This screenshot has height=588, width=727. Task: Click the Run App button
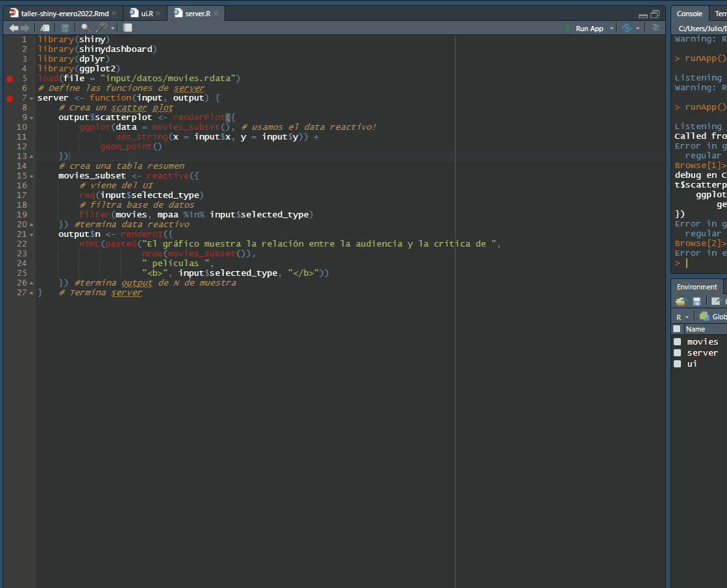[584, 29]
